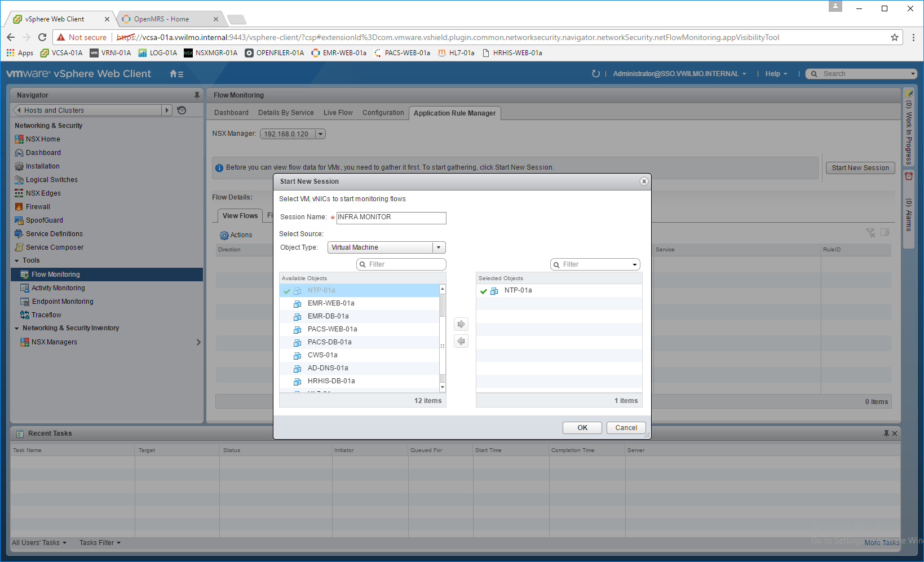The image size is (924, 562).
Task: Open the More Tasks link
Action: click(x=882, y=543)
